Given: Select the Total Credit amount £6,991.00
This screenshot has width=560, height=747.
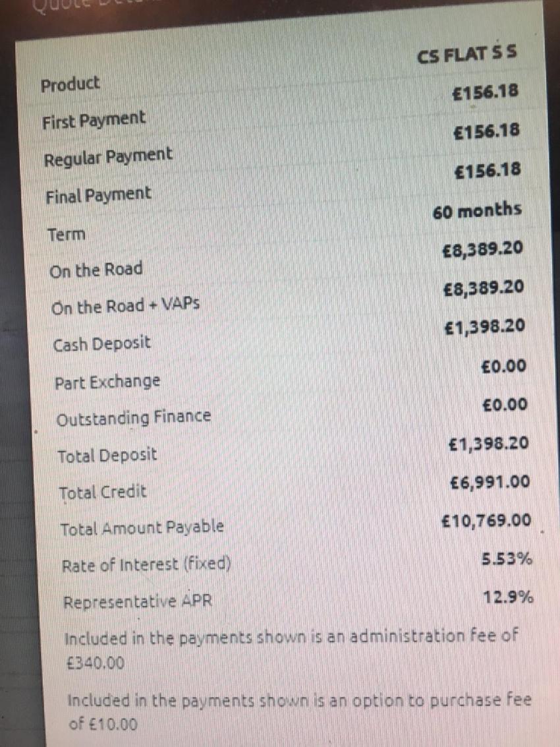Looking at the screenshot, I should click(x=490, y=482).
